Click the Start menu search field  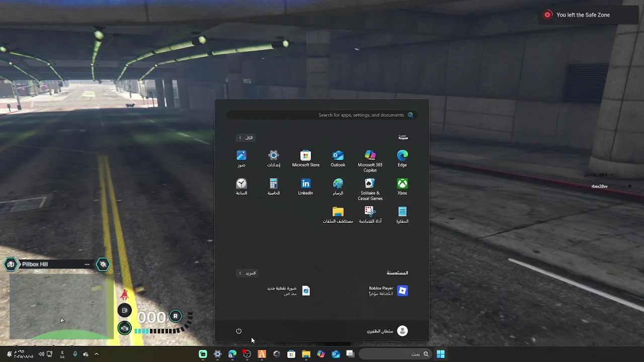(x=321, y=115)
